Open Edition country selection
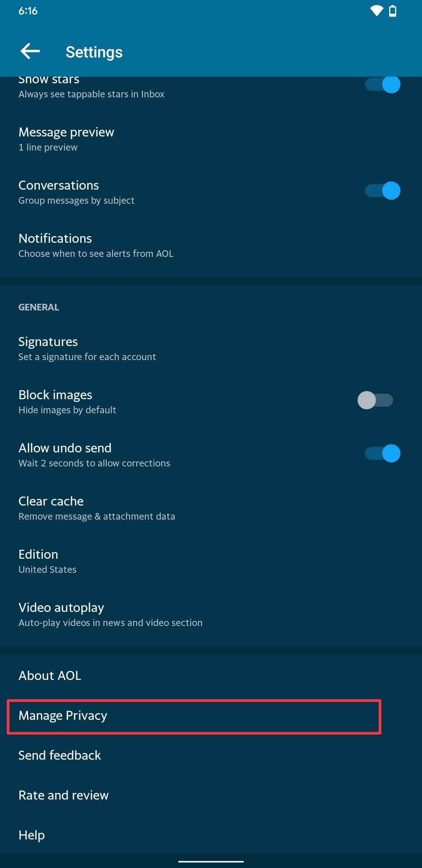422x868 pixels. point(211,561)
